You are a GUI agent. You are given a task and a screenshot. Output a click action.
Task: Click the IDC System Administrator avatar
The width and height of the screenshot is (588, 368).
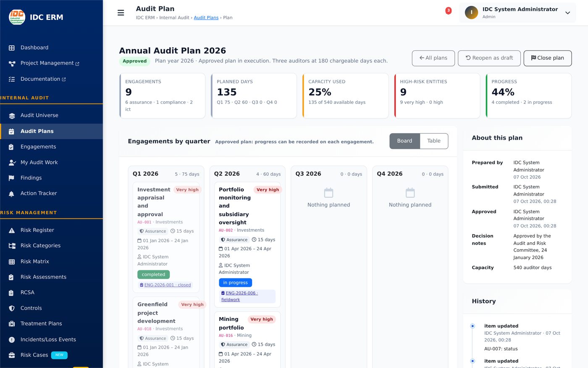[x=471, y=13]
